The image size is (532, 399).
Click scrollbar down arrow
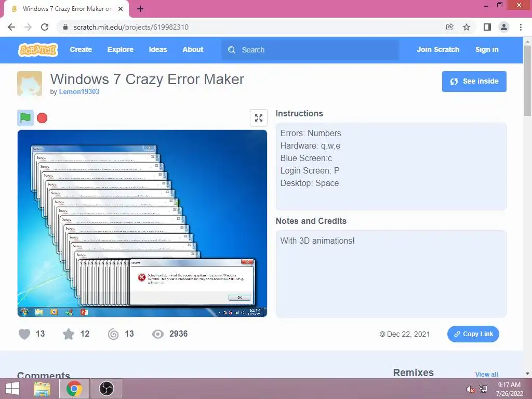[527, 374]
